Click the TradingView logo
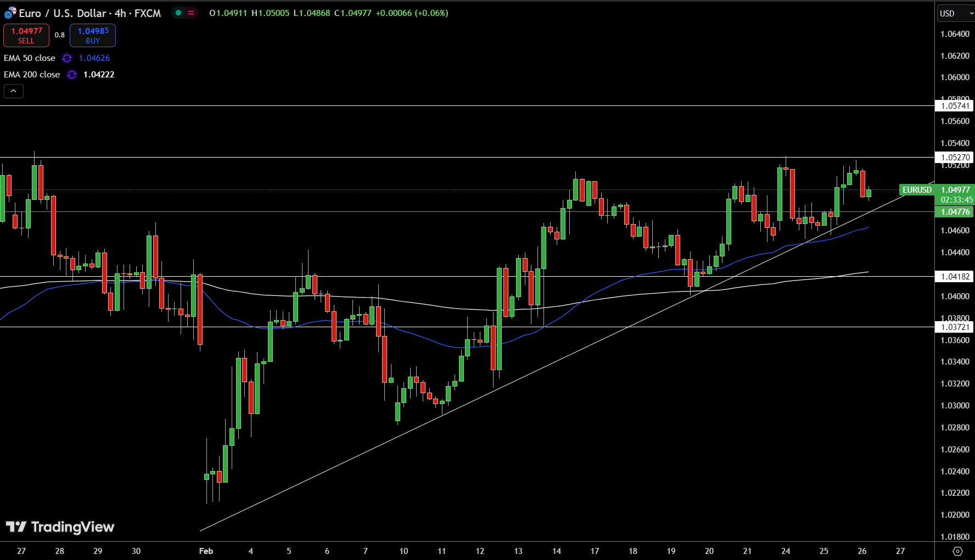This screenshot has width=975, height=560. [60, 527]
